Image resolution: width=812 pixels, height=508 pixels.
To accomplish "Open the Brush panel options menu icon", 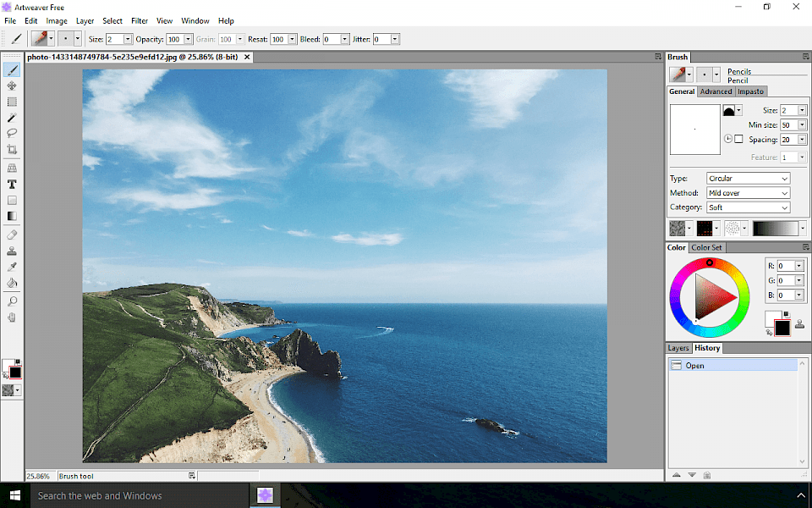I will [x=805, y=57].
